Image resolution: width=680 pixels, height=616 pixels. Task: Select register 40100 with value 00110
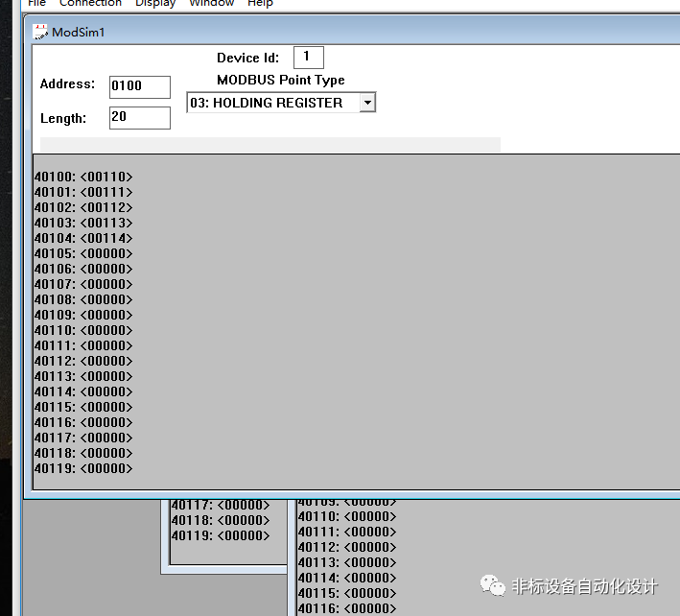83,177
